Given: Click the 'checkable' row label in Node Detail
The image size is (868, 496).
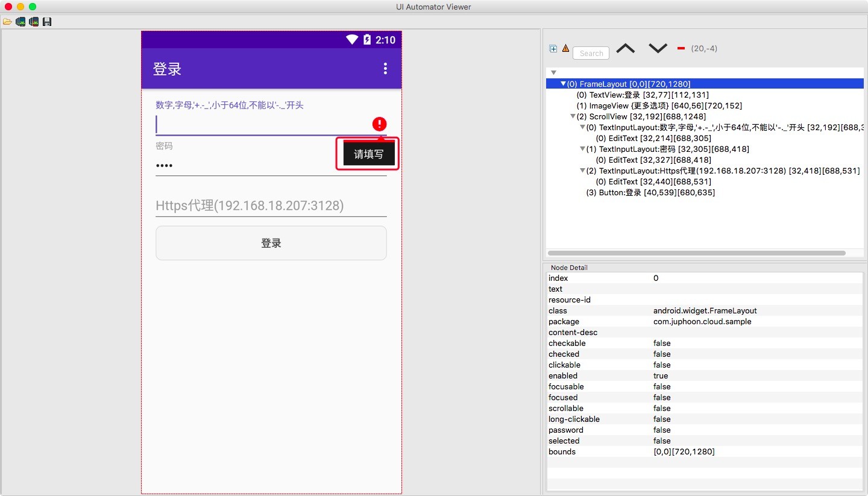Looking at the screenshot, I should 567,343.
